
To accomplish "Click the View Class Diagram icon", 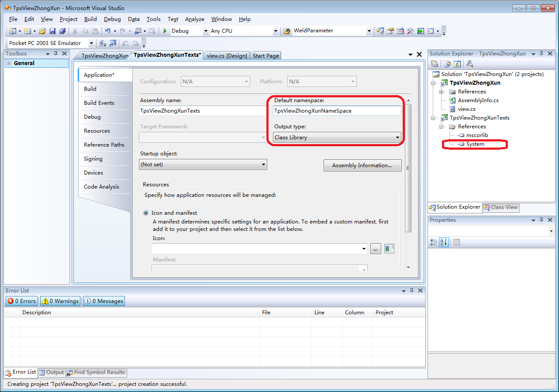I will (x=469, y=64).
